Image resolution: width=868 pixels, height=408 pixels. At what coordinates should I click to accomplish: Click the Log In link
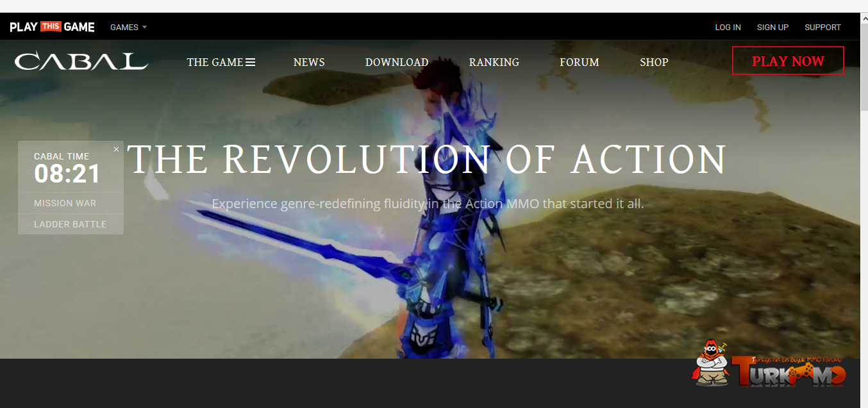coord(728,28)
